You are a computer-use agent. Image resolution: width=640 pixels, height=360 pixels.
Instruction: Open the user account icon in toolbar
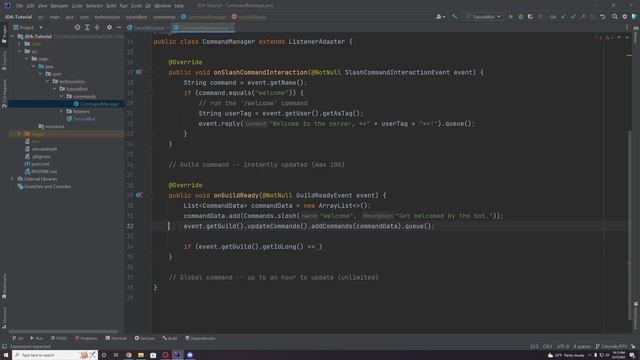[x=440, y=17]
